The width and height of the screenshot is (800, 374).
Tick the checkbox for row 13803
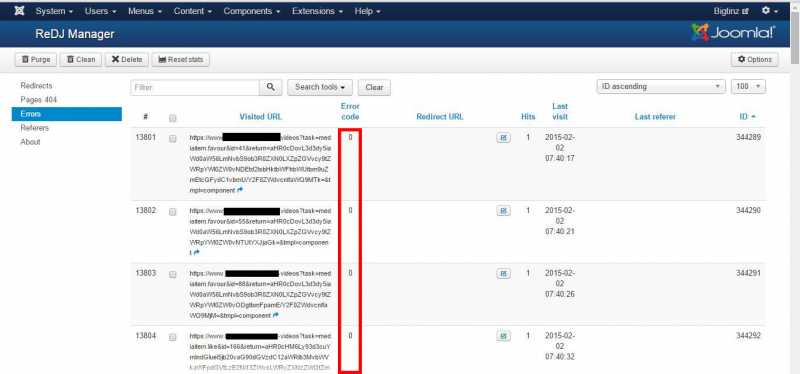pos(173,275)
